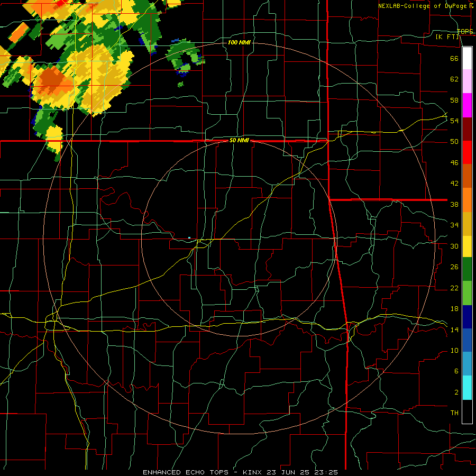
Task: Click the bright yellow legend swatch
Action: (x=467, y=246)
